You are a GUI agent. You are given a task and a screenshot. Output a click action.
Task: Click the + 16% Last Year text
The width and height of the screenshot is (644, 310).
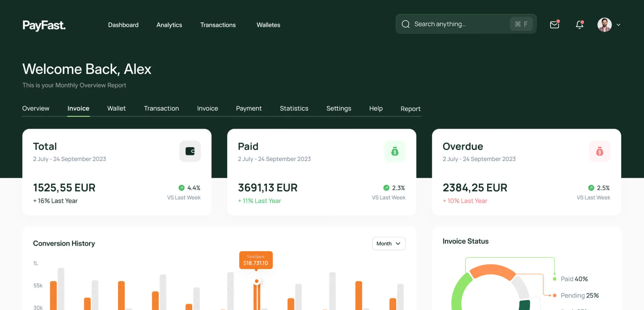(x=55, y=201)
